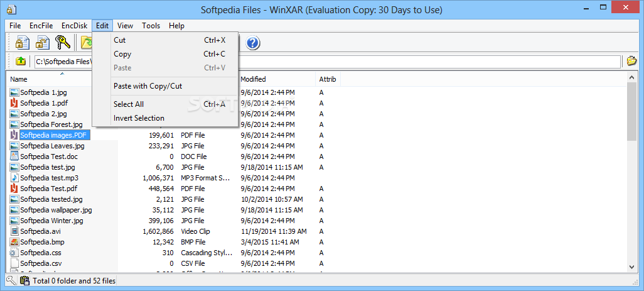Viewport: 644px width, 291px height.
Task: Click the modified date 11/19/2014 11:39 AM
Action: click(274, 231)
